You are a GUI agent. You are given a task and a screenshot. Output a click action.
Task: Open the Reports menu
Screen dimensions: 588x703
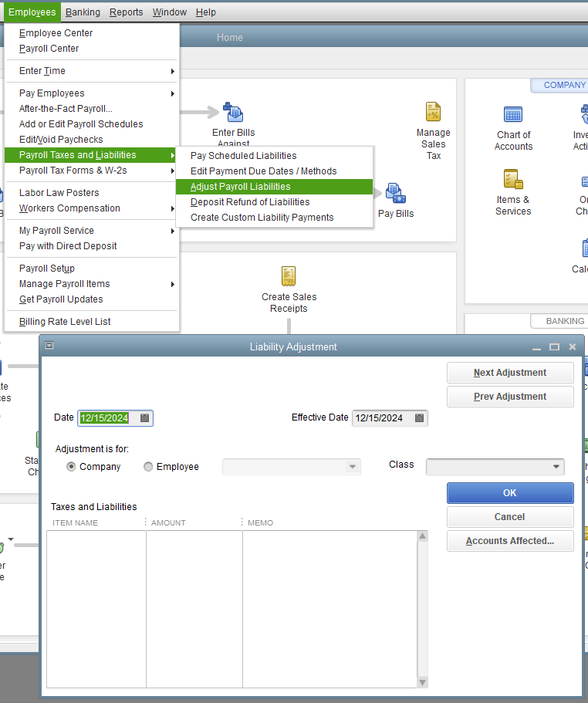pos(127,12)
